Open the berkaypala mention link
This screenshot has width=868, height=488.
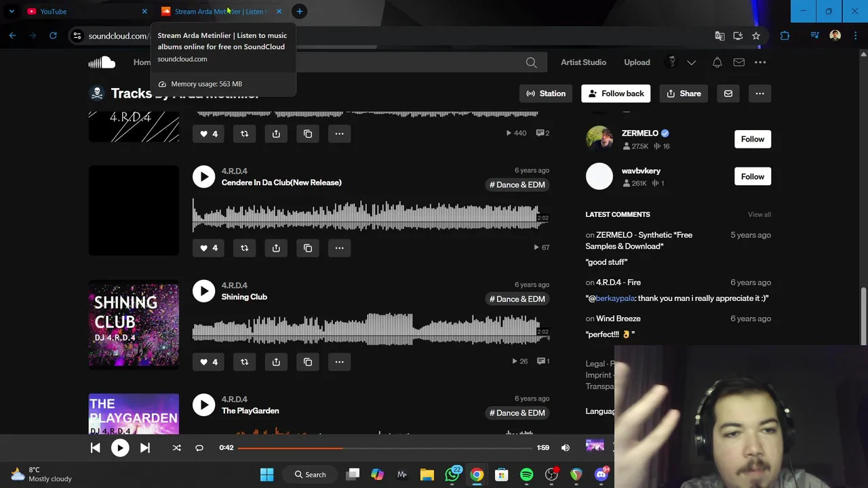pyautogui.click(x=614, y=298)
